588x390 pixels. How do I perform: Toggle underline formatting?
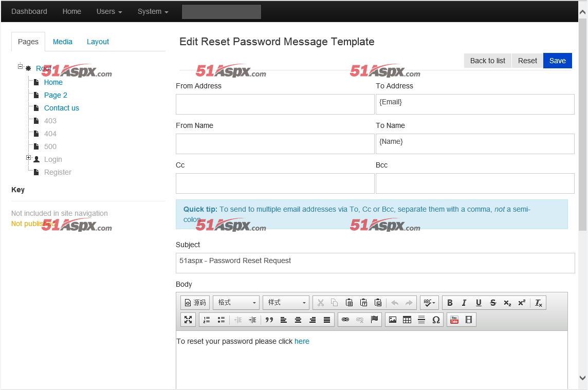pyautogui.click(x=479, y=303)
